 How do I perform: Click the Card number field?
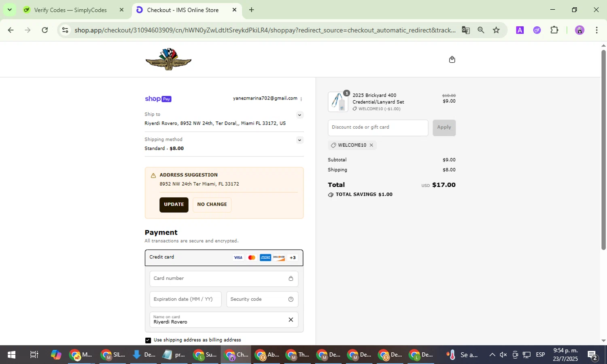pos(224,279)
